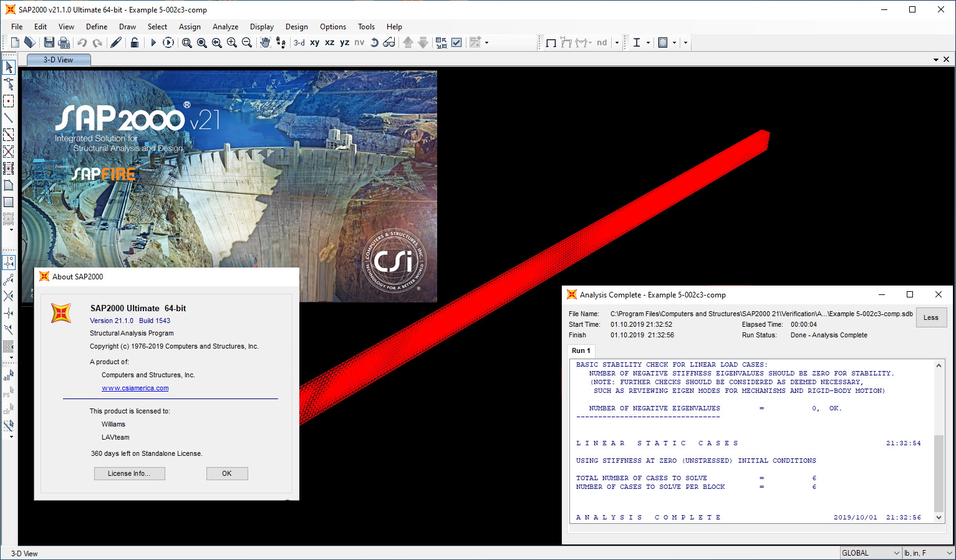Click the Zoom Out magnifier icon

pos(246,42)
